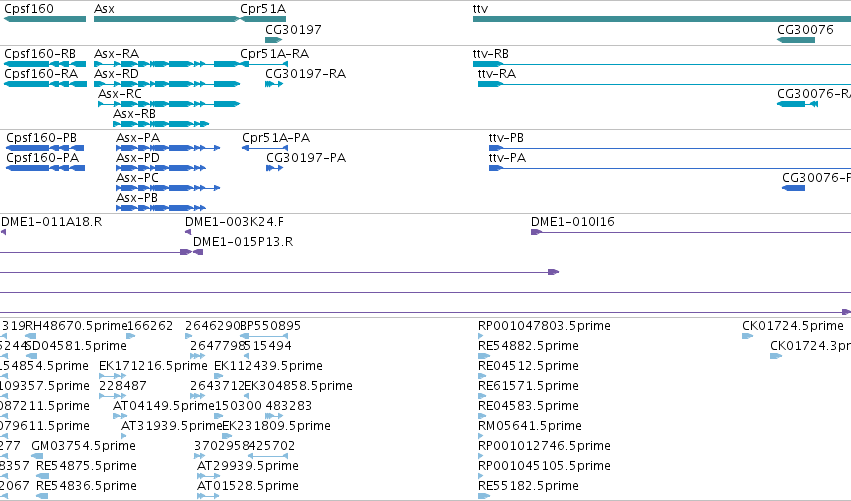This screenshot has height=501, width=851.
Task: Select the CK01724.5prime EST glyph
Action: click(x=747, y=336)
